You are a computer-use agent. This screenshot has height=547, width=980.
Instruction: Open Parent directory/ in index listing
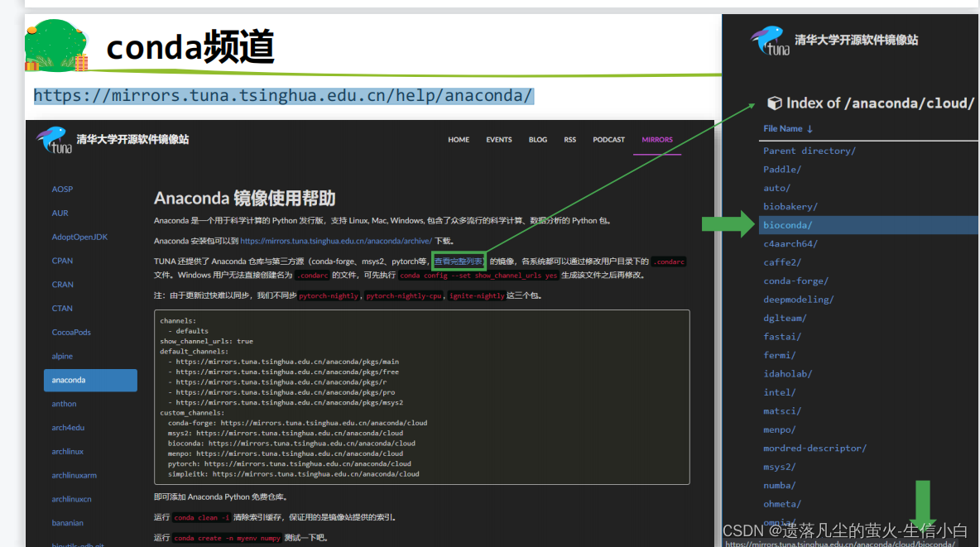tap(809, 151)
